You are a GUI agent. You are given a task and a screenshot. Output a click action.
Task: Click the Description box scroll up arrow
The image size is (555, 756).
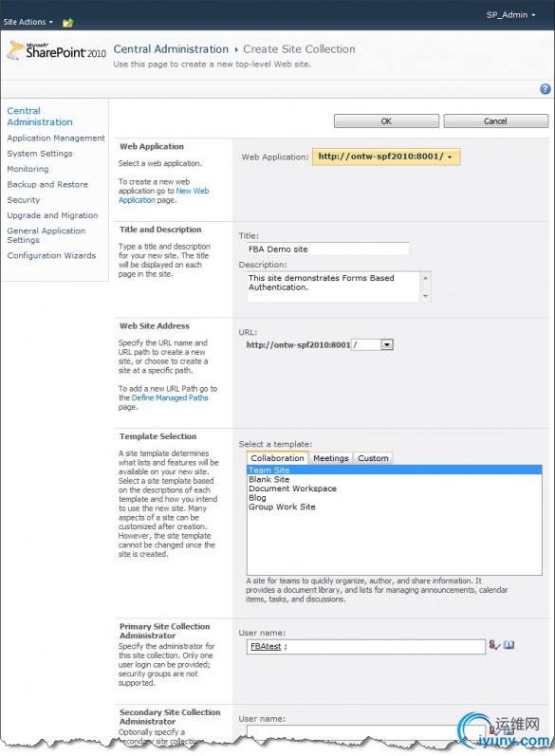tap(425, 278)
